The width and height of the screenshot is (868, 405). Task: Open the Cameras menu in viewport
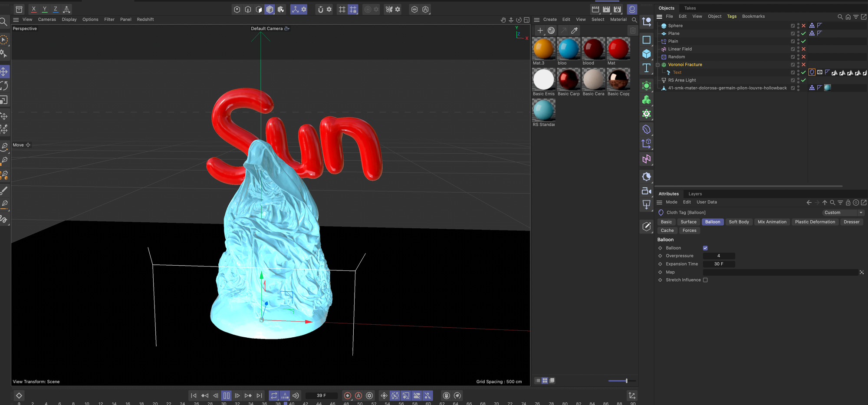[x=47, y=20]
